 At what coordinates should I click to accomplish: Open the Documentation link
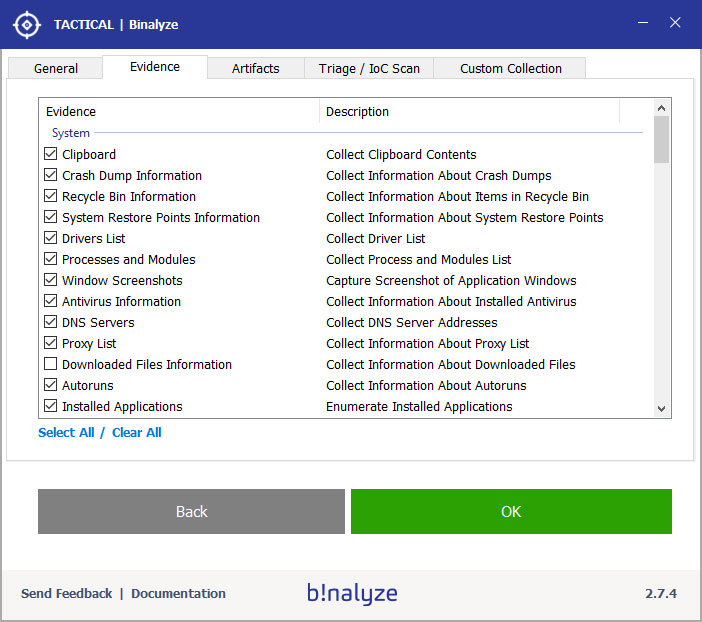tap(178, 594)
